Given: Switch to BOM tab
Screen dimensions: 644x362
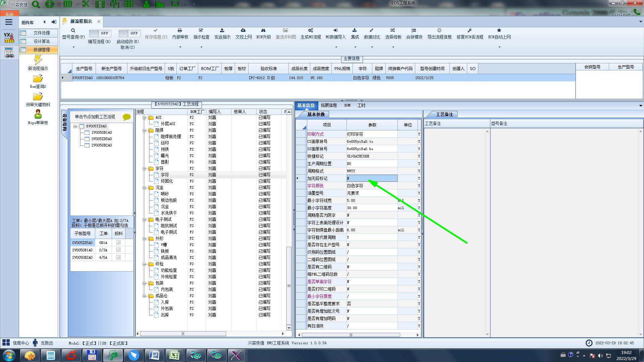Looking at the screenshot, I should coord(347,105).
